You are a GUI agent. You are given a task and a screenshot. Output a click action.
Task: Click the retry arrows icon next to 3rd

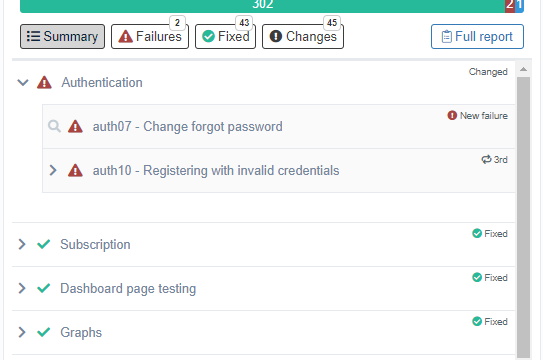pyautogui.click(x=486, y=159)
